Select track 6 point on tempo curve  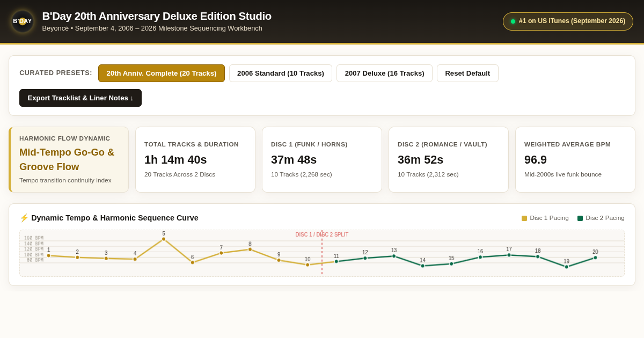click(193, 262)
